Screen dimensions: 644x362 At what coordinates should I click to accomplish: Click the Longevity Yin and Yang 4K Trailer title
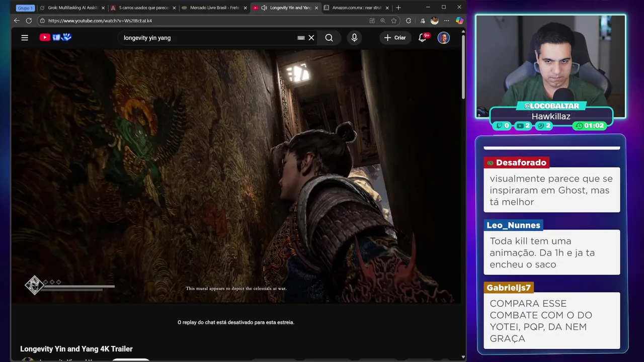[76, 349]
